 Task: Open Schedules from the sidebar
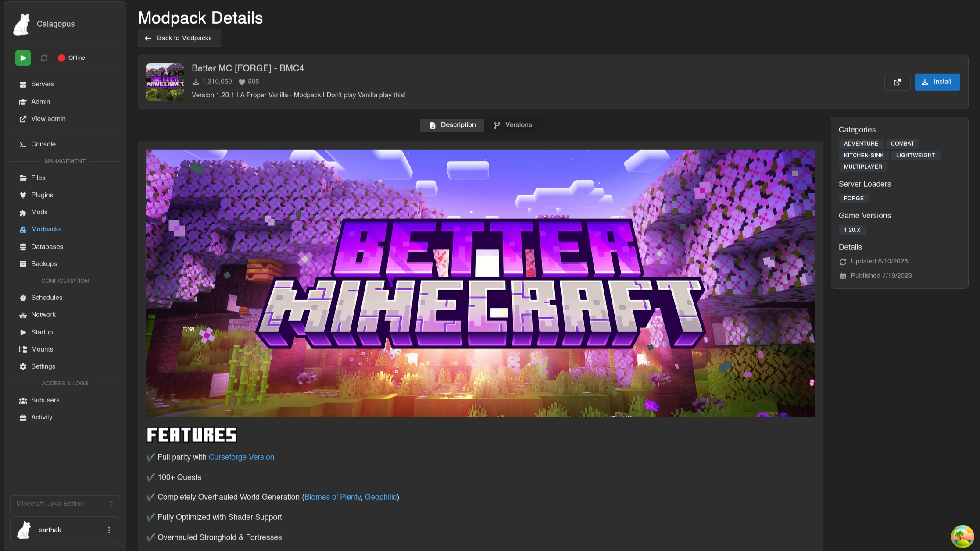46,298
